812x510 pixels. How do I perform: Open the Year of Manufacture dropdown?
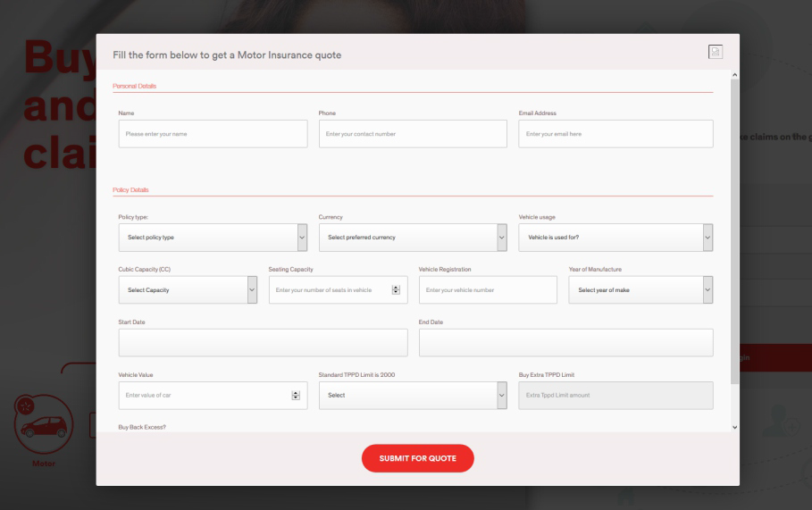click(640, 289)
